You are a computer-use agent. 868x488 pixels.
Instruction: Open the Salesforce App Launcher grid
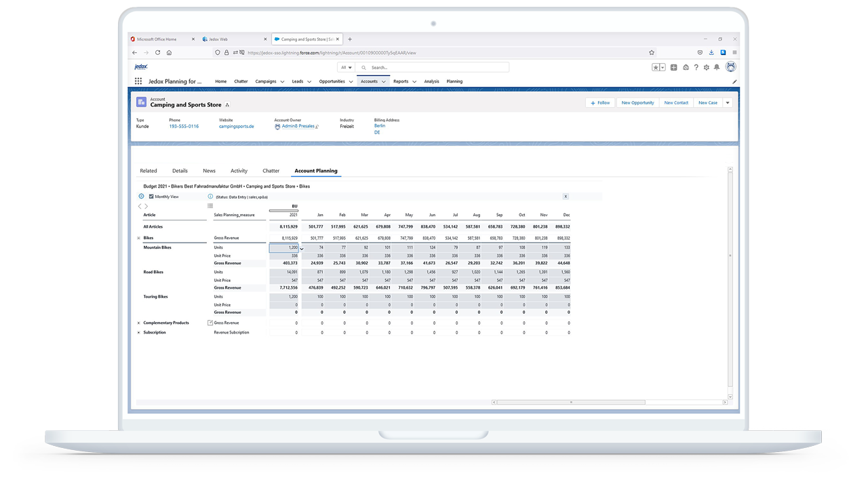[x=138, y=81]
